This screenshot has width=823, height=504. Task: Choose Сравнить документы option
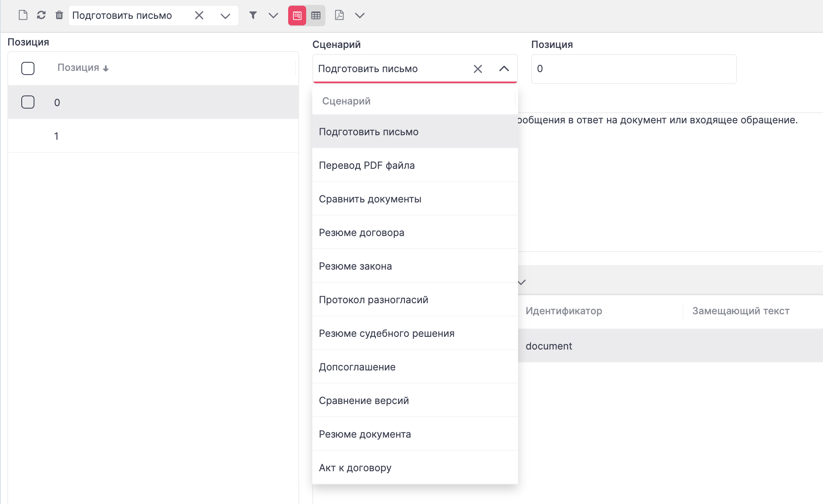tap(415, 199)
